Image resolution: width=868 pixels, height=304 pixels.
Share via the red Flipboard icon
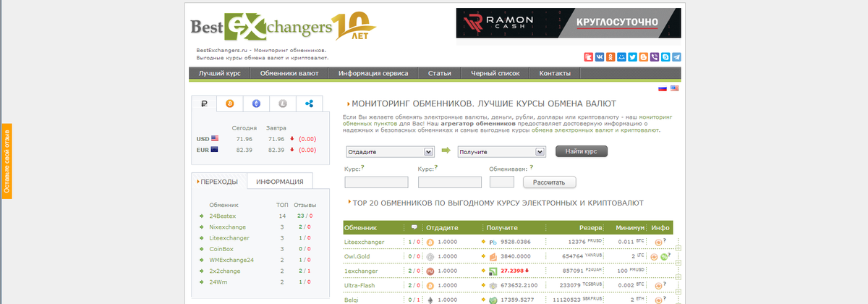589,56
